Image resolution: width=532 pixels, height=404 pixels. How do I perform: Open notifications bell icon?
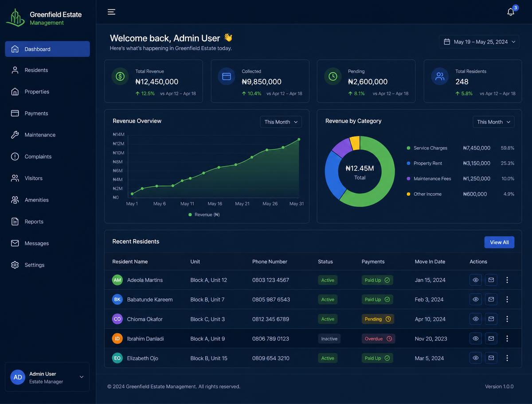[x=511, y=12]
